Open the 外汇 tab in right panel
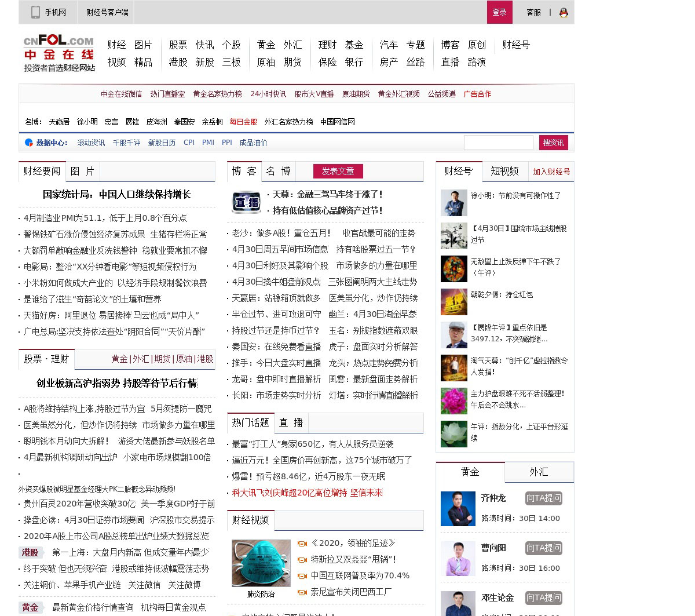Viewport: 695px width, 616px height. pos(539,472)
